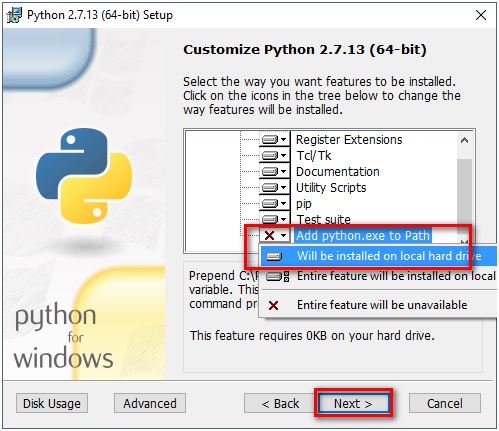
Task: Select Test suite tree row
Action: (323, 219)
